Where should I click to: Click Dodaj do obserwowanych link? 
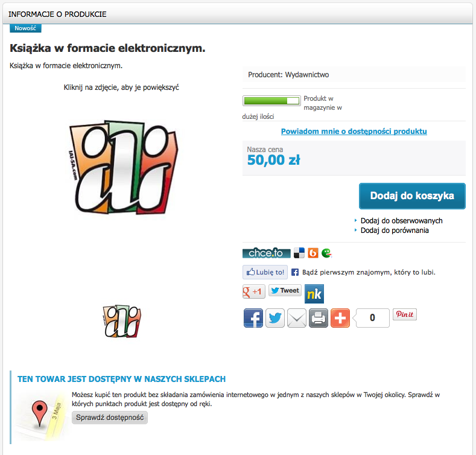point(401,221)
